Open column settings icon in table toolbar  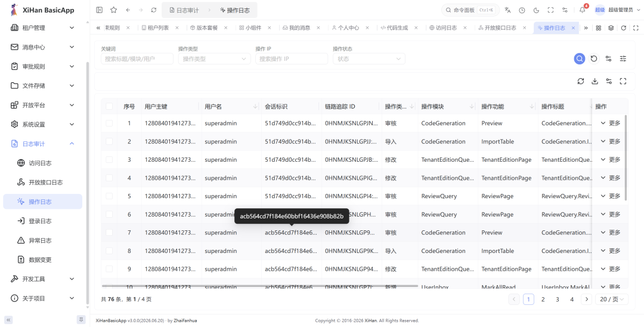[x=609, y=81]
